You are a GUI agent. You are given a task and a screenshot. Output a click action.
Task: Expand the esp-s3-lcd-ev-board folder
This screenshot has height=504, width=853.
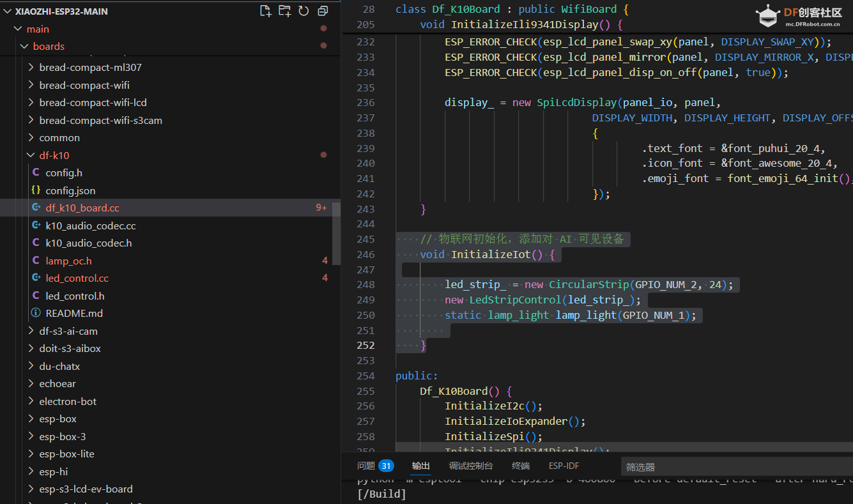point(31,489)
